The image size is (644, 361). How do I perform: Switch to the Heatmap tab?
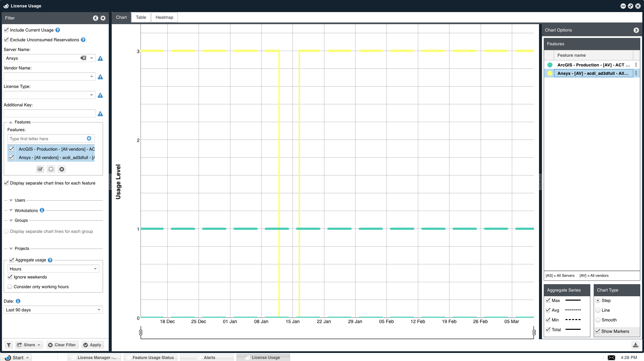[x=164, y=17]
